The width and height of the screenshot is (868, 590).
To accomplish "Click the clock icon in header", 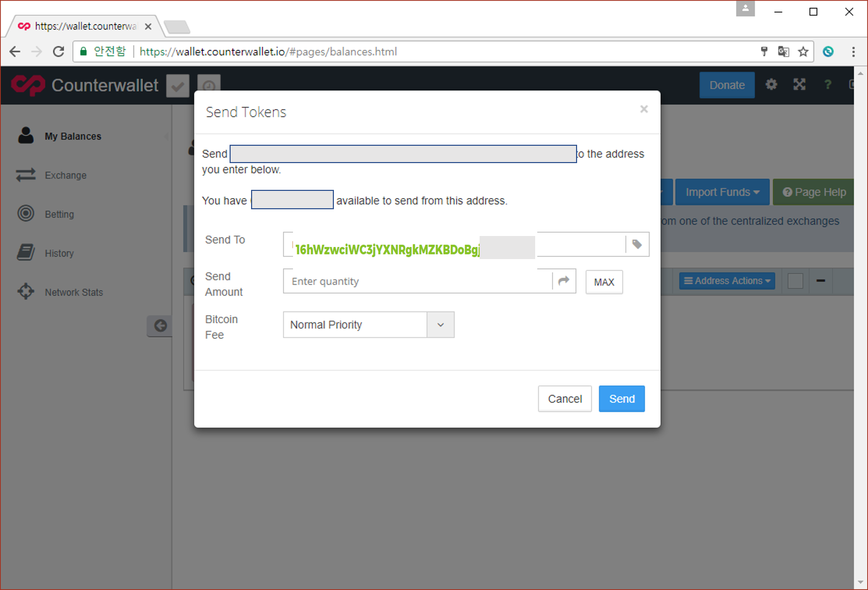I will click(x=209, y=86).
